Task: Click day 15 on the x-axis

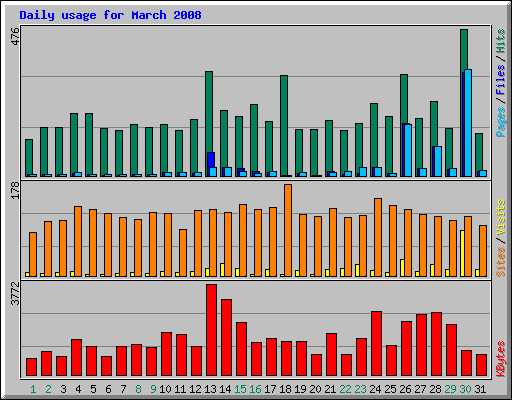Action: click(240, 389)
